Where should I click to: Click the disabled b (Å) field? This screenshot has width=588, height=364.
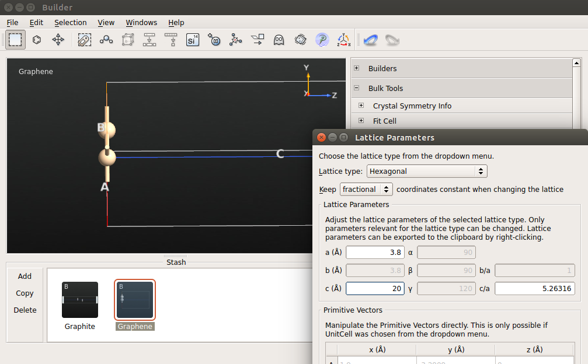coord(375,271)
